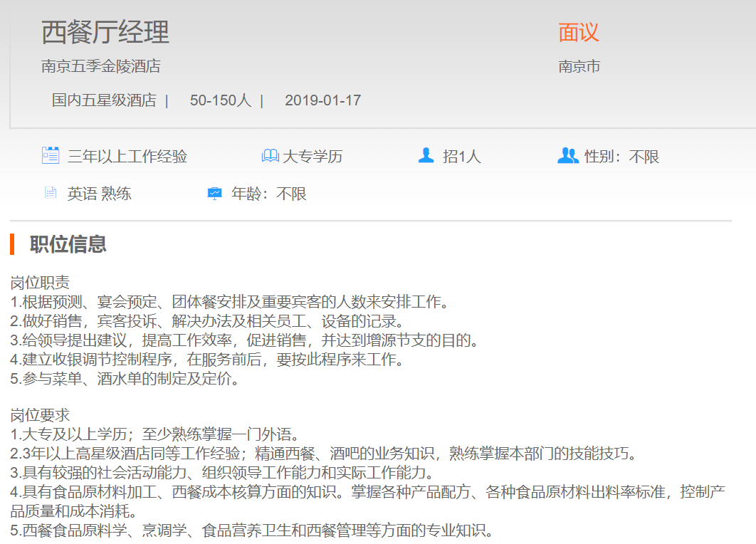The width and height of the screenshot is (756, 544).
Task: Click the 职位信息 section heading
Action: (x=68, y=244)
